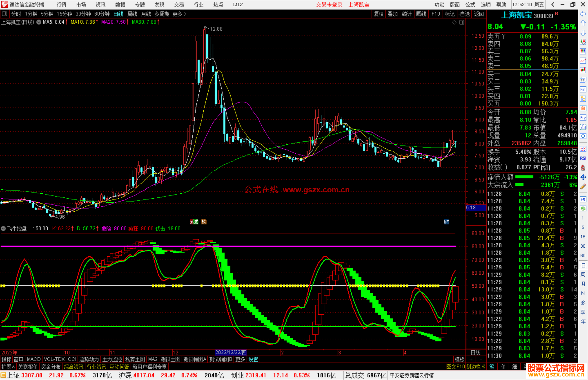Click the red S arrow icon in sidebar
This screenshot has height=380, width=588.
[583, 168]
